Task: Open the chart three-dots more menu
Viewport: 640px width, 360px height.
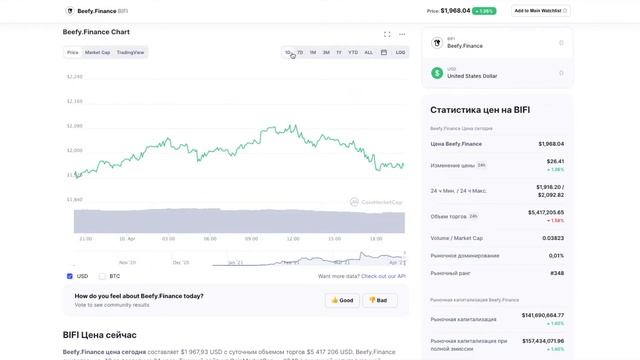Action: [402, 35]
